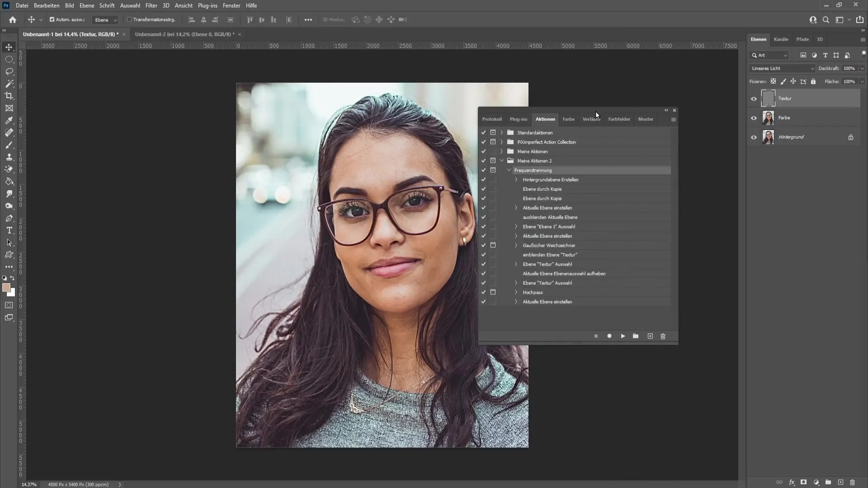Add layer style via fx icon
Screen dimensions: 868x488
tap(792, 482)
